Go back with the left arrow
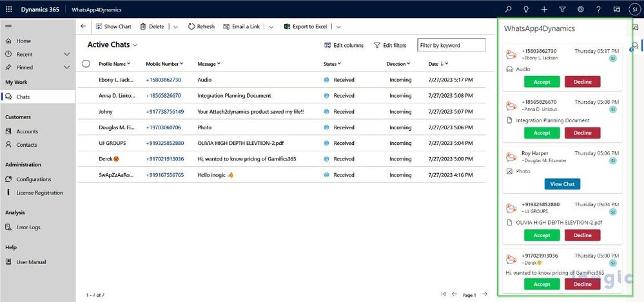 (83, 26)
